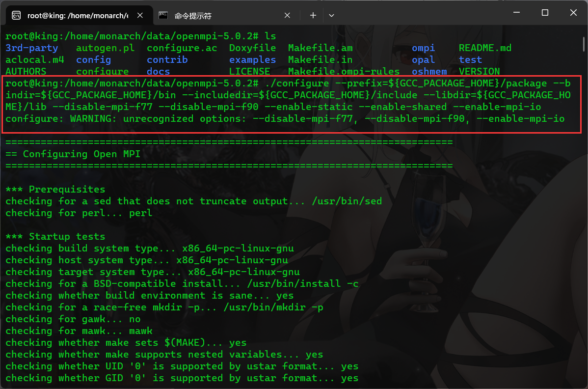This screenshot has height=389, width=588.
Task: Click the 'checking host system type' line
Action: pos(147,260)
